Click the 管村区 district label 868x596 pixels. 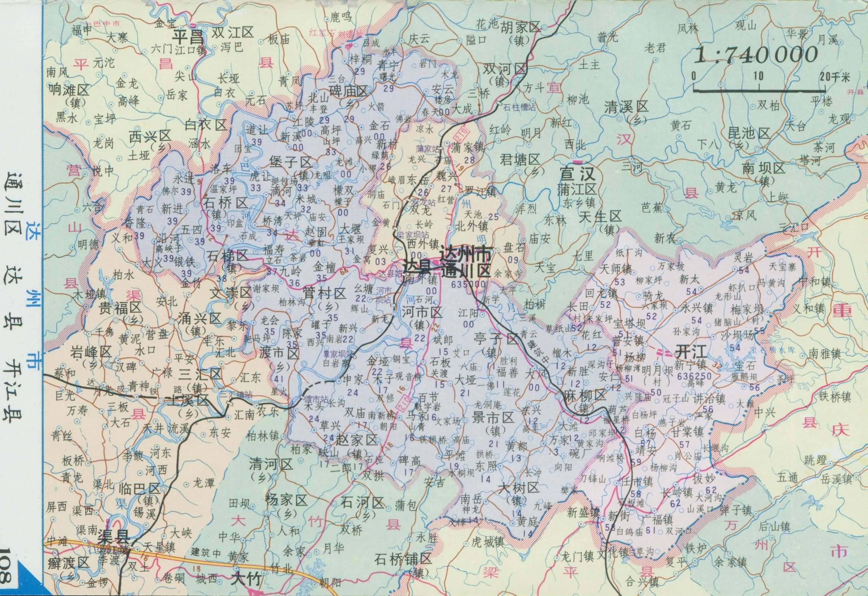point(324,294)
